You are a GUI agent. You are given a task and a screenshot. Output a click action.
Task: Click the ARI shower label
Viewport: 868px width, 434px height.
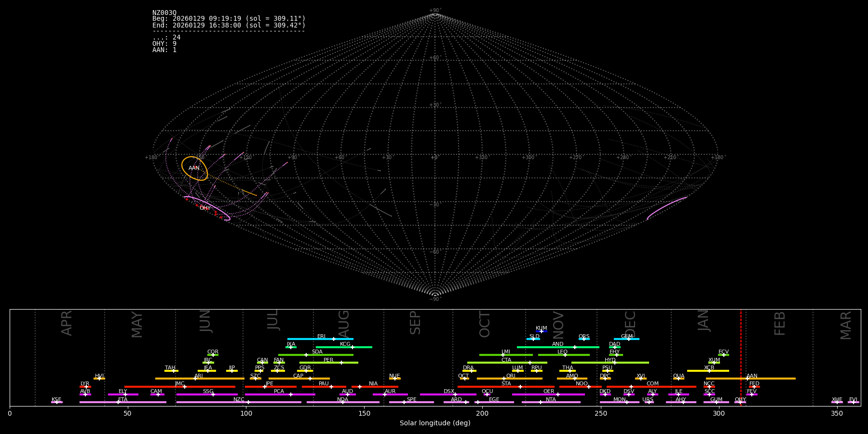click(x=199, y=376)
